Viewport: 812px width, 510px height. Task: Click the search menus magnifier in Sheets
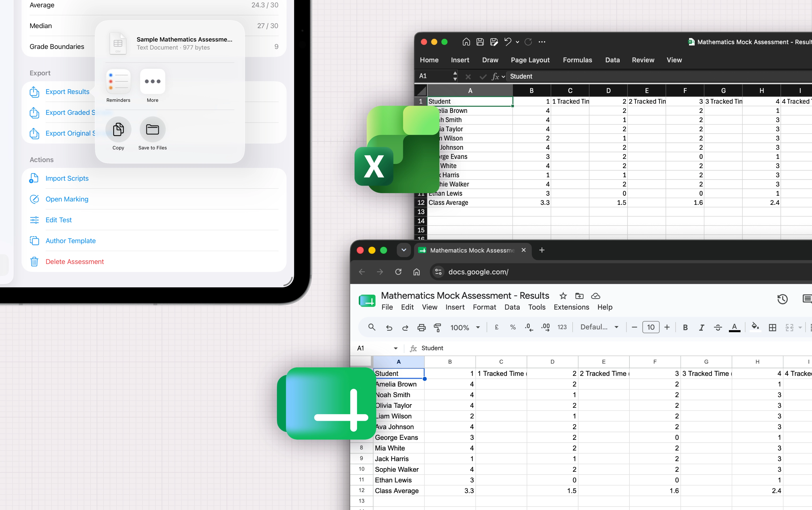click(372, 327)
